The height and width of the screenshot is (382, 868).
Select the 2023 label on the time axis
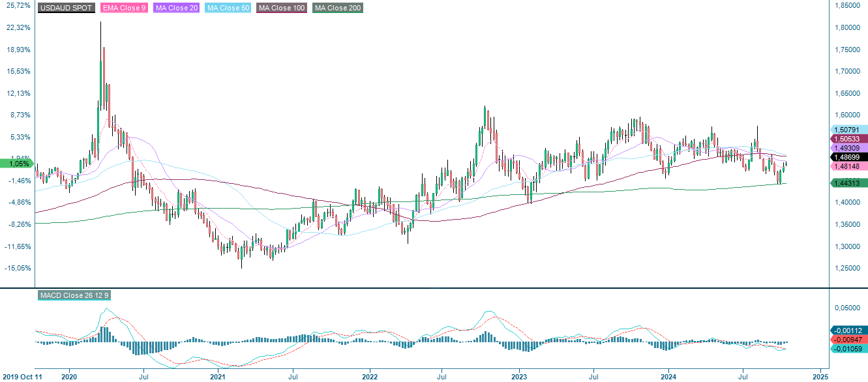click(518, 376)
